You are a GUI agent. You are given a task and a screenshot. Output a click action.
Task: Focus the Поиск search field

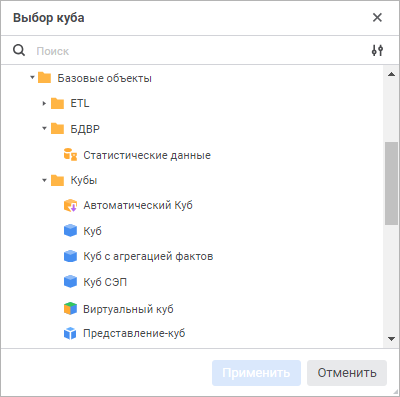[x=200, y=51]
